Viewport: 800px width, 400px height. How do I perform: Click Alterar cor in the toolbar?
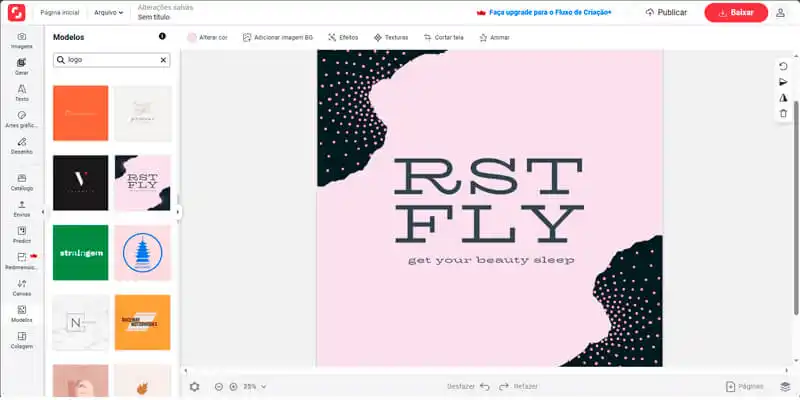[213, 38]
